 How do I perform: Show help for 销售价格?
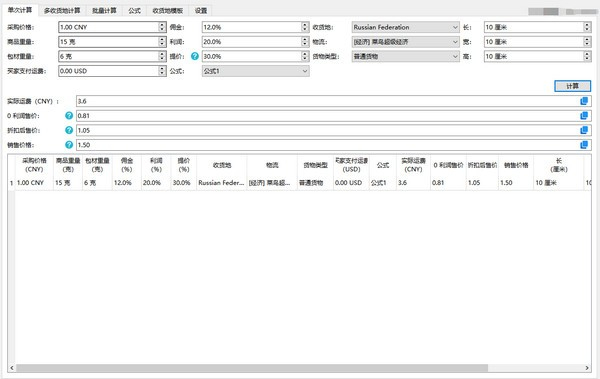[x=69, y=145]
